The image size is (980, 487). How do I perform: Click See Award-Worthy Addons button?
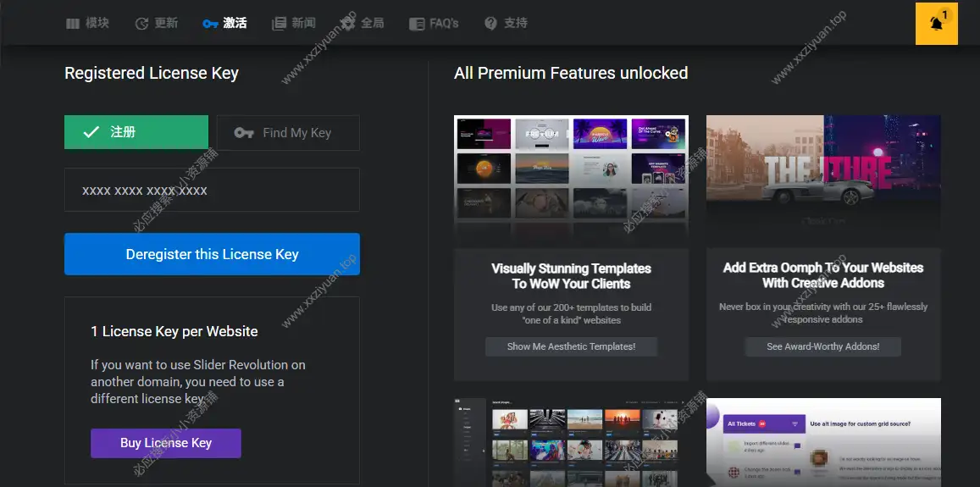[x=823, y=346]
